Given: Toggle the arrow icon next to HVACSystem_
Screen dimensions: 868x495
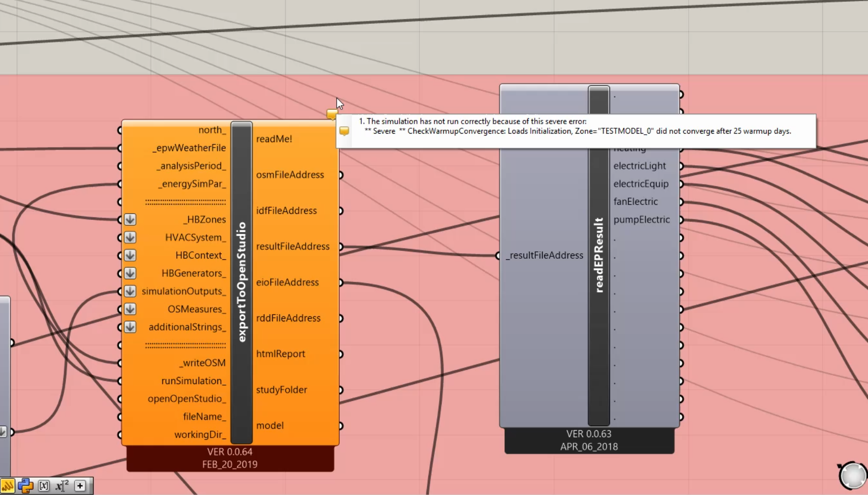Looking at the screenshot, I should coord(130,237).
